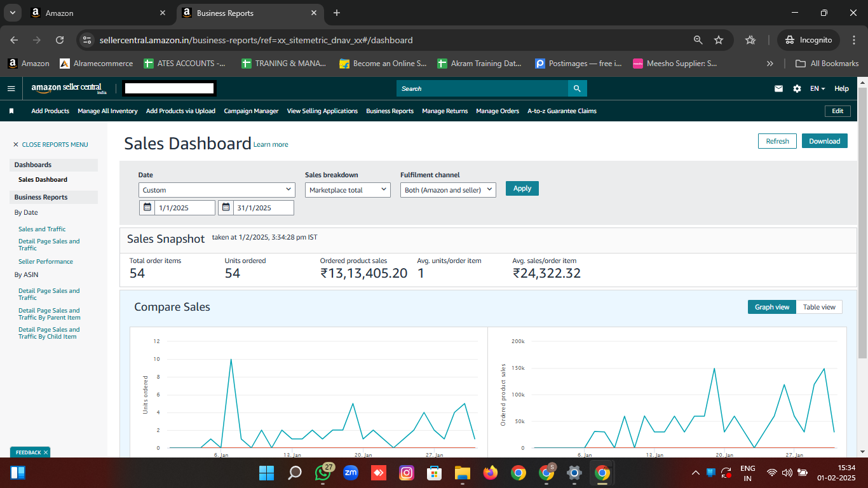Open the messages envelope icon
The width and height of the screenshot is (868, 488).
click(x=778, y=89)
